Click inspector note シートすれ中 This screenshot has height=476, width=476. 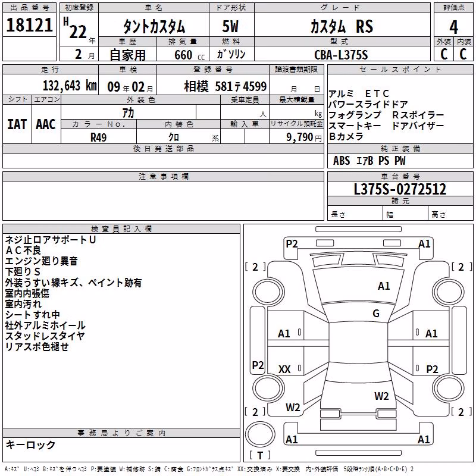point(32,315)
